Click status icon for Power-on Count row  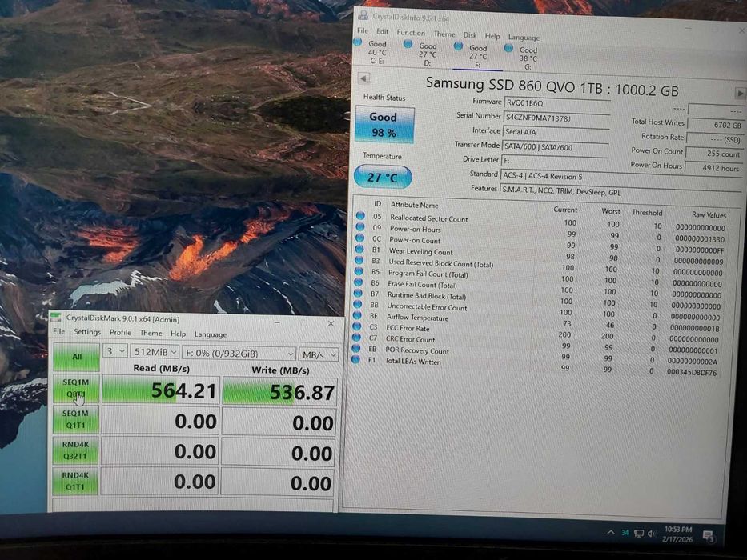pos(359,238)
